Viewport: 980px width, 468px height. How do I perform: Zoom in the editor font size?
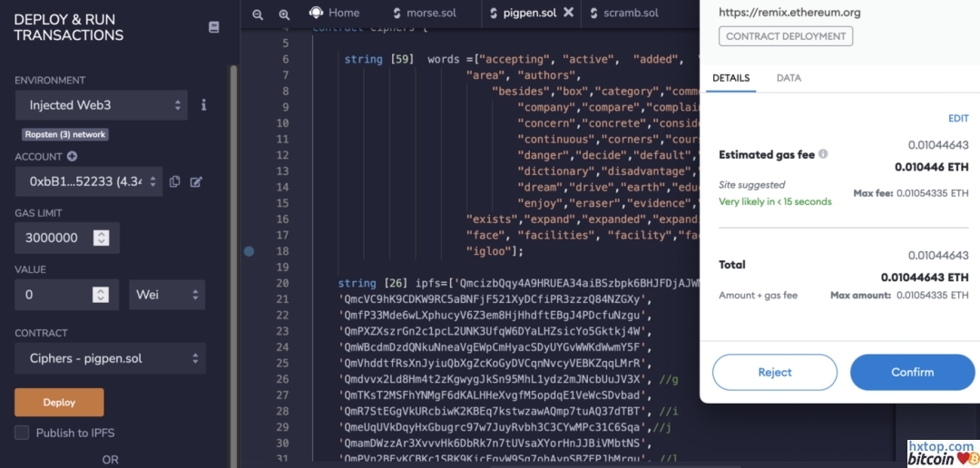tap(284, 14)
